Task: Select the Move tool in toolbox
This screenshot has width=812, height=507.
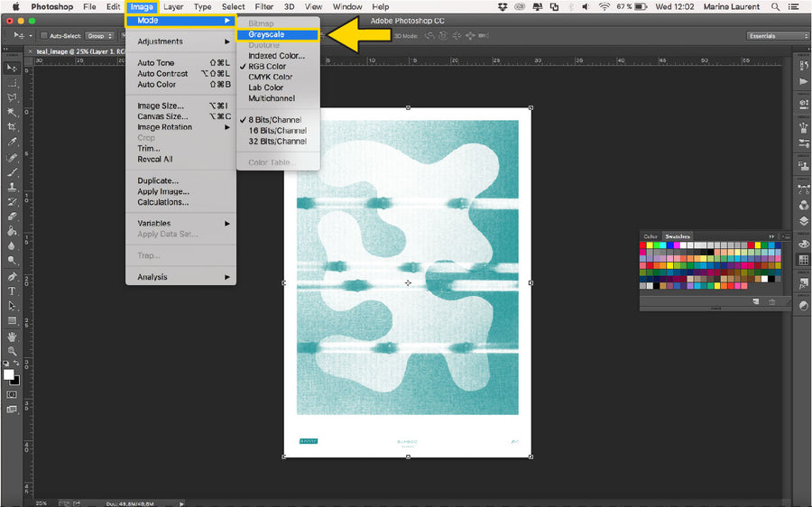Action: point(13,68)
